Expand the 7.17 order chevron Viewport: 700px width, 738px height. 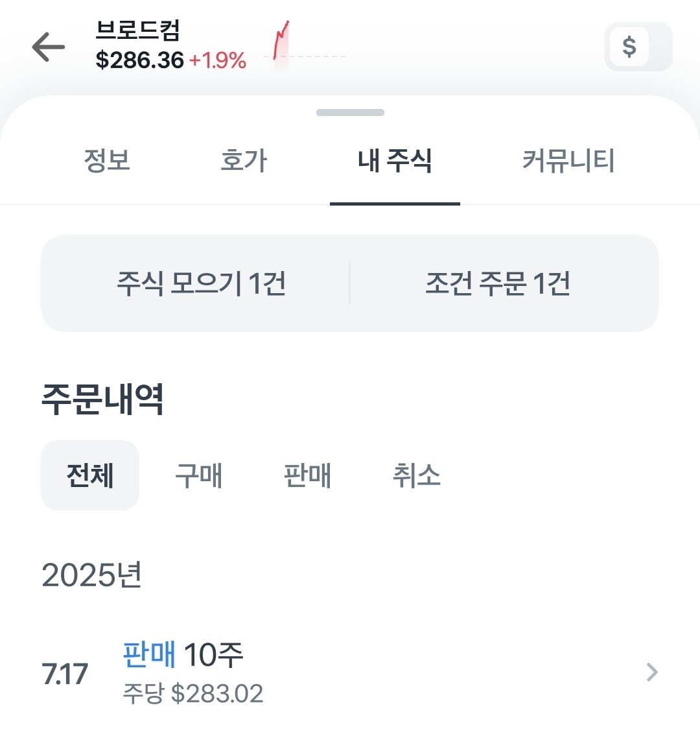[652, 673]
